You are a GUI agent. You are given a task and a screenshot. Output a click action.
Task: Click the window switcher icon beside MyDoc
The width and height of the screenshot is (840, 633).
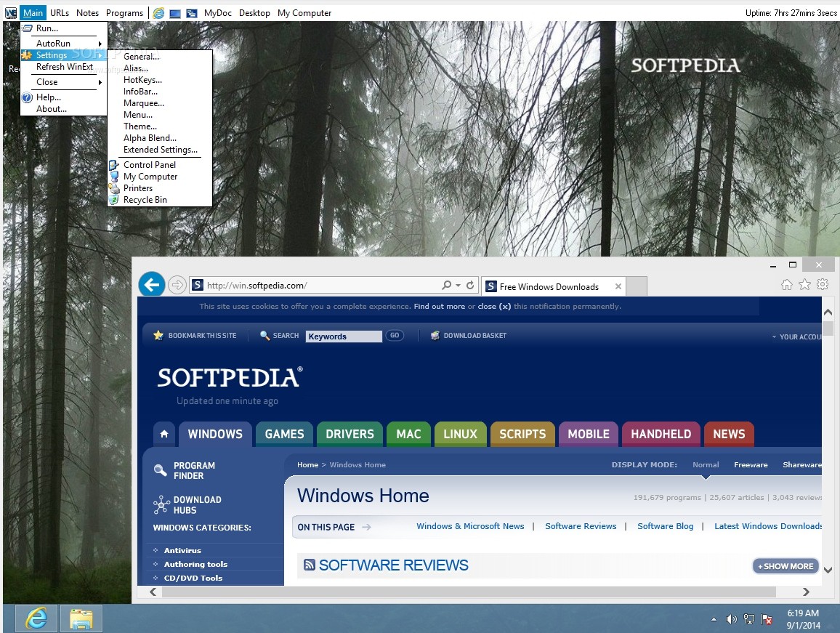[x=191, y=13]
